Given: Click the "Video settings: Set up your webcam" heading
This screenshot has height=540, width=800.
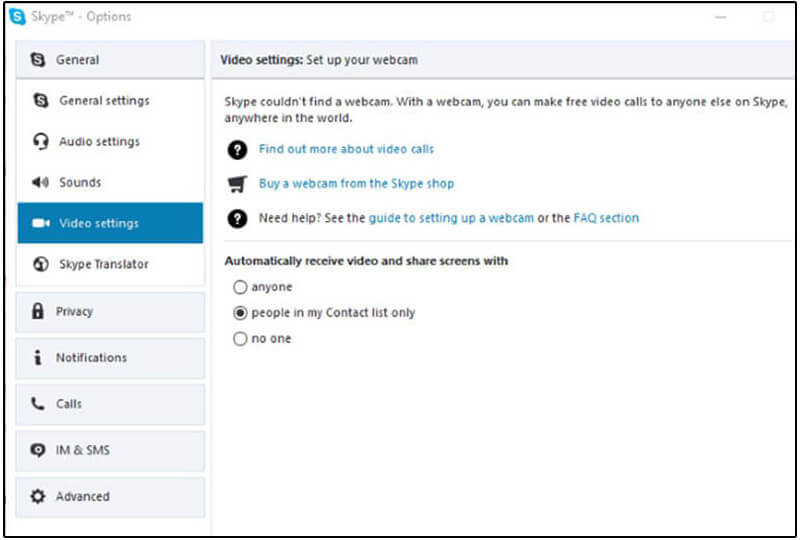Looking at the screenshot, I should pos(319,60).
